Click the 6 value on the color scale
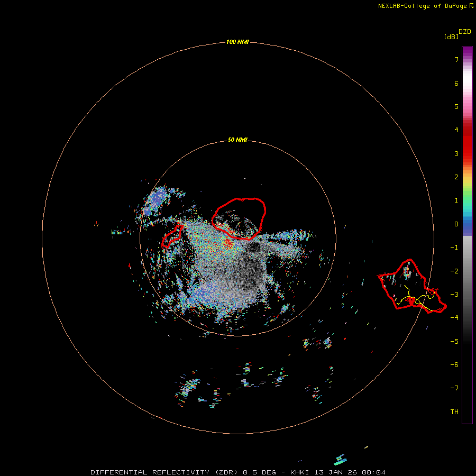The height and width of the screenshot is (476, 476). click(x=456, y=83)
